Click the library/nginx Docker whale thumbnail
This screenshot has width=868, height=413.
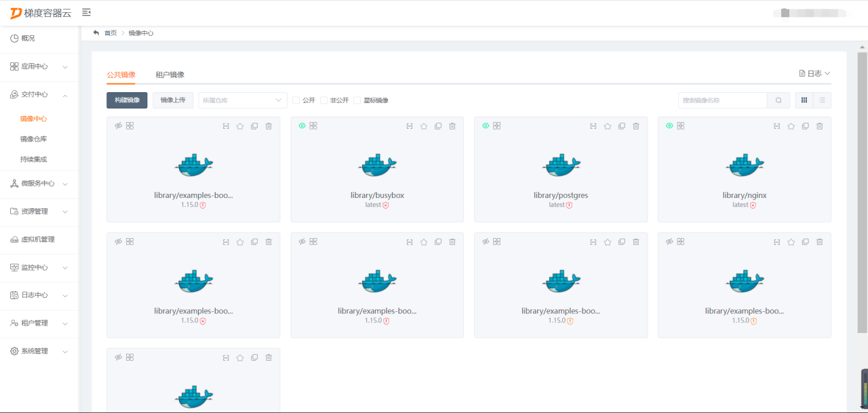(x=745, y=165)
